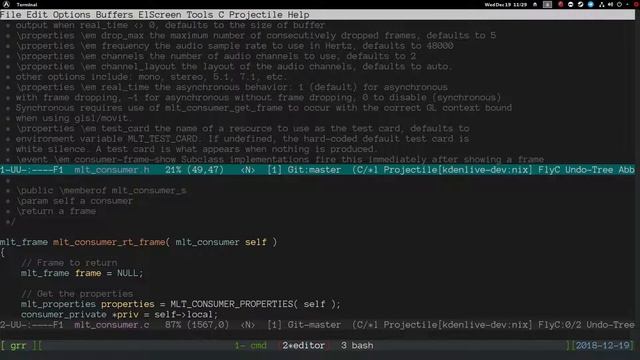
Task: Open the Buffers menu
Action: 114,15
